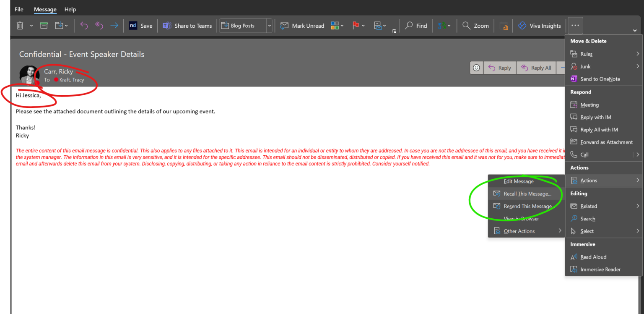644x314 pixels.
Task: Click the more commands ellipsis button
Action: click(575, 26)
